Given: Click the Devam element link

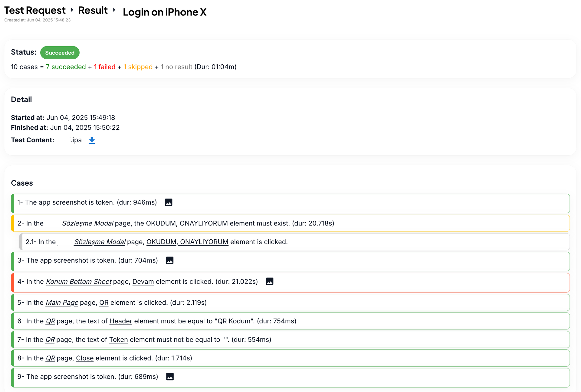Looking at the screenshot, I should (143, 282).
